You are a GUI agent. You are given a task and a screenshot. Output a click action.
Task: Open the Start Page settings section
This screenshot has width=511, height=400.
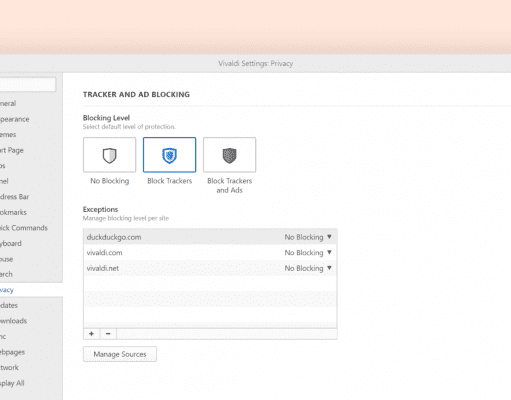(x=12, y=150)
